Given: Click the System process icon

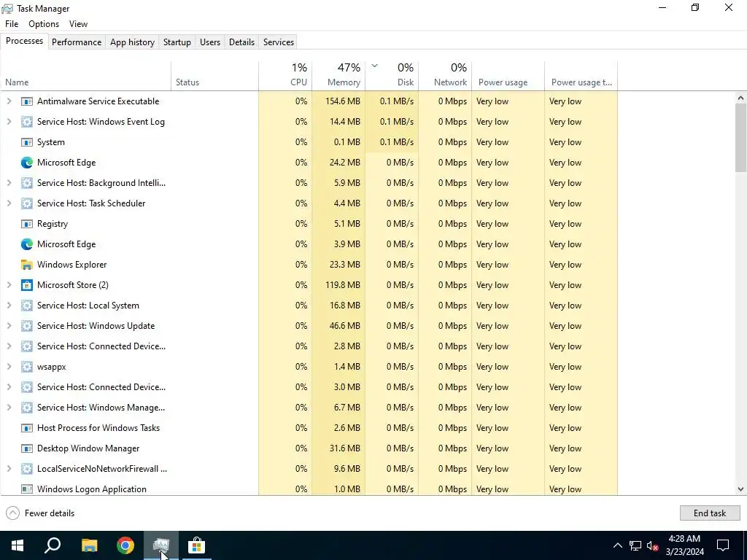Looking at the screenshot, I should [27, 142].
